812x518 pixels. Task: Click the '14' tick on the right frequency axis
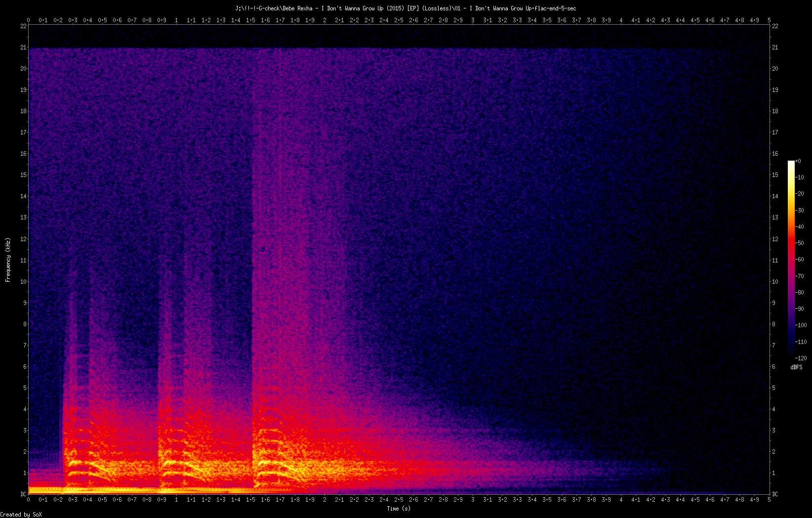pyautogui.click(x=775, y=196)
